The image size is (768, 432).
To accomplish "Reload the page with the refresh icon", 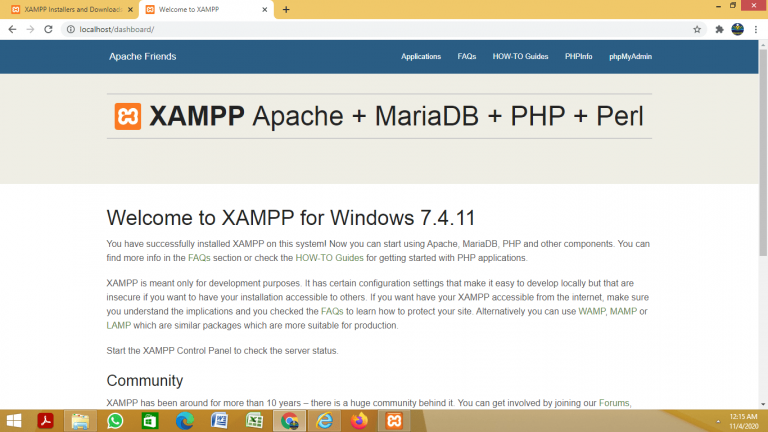I will pyautogui.click(x=46, y=29).
